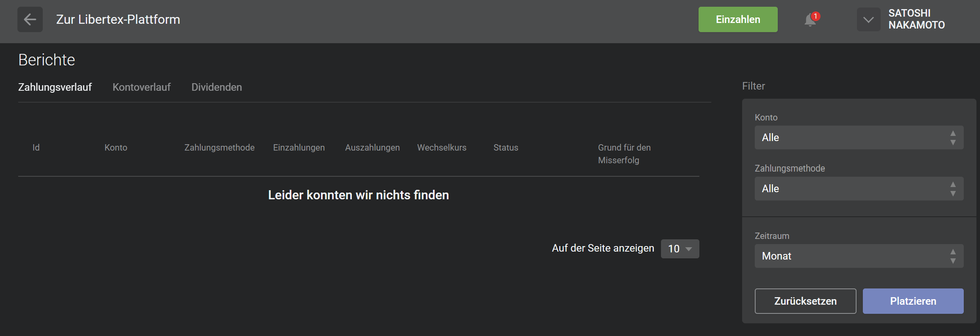Click the Einzahlungen column header
980x336 pixels.
pyautogui.click(x=299, y=147)
